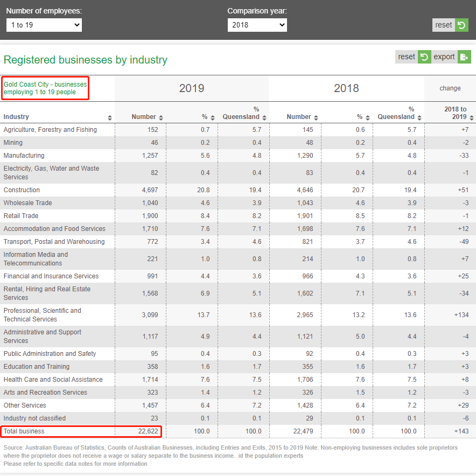
Task: Sort by the 2018 % column arrows
Action: pyautogui.click(x=368, y=118)
